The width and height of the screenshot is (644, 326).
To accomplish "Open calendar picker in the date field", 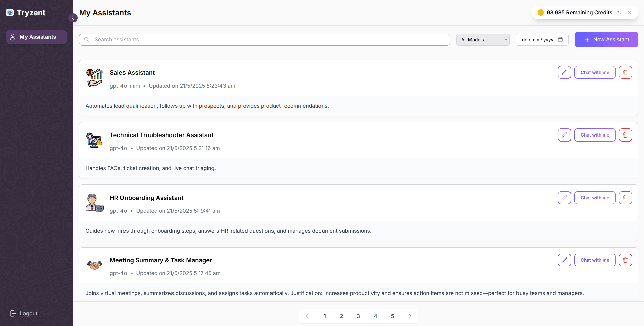I will [560, 39].
